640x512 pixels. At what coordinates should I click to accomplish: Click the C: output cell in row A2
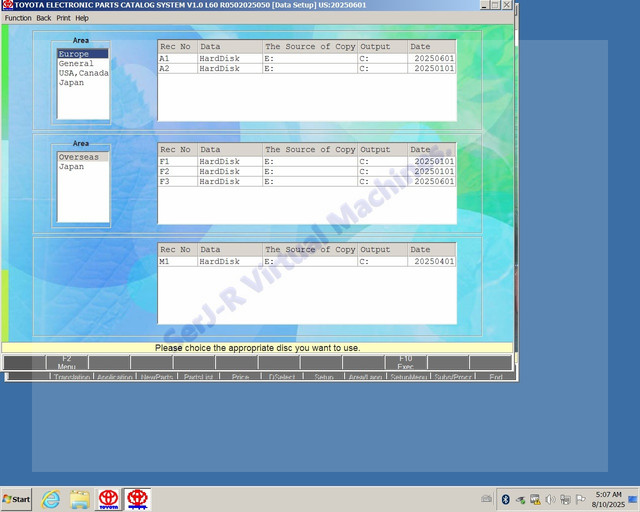[383, 68]
